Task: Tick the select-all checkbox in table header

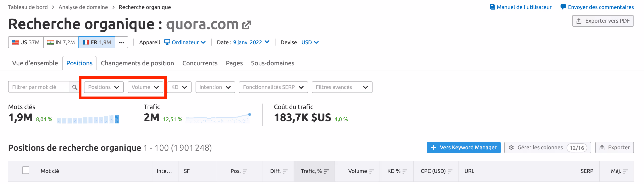Action: click(x=26, y=170)
